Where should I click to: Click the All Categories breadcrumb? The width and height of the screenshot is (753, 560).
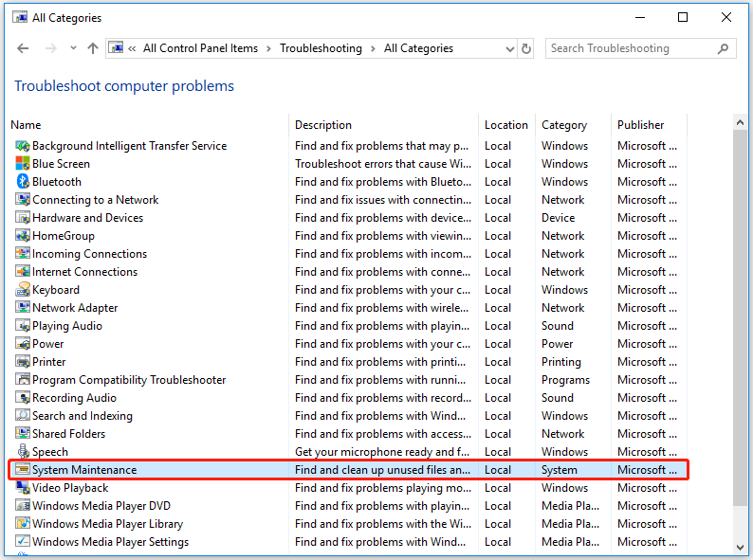pos(418,48)
